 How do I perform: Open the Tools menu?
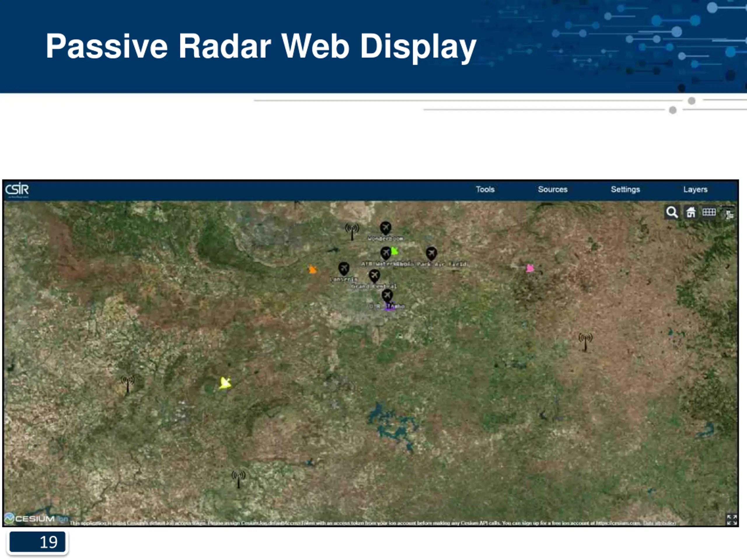coord(485,189)
